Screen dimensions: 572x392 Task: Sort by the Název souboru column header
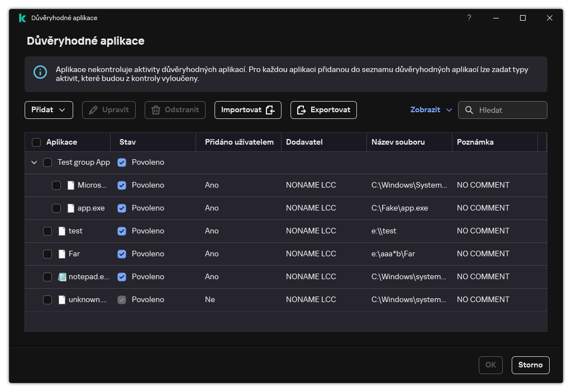398,142
